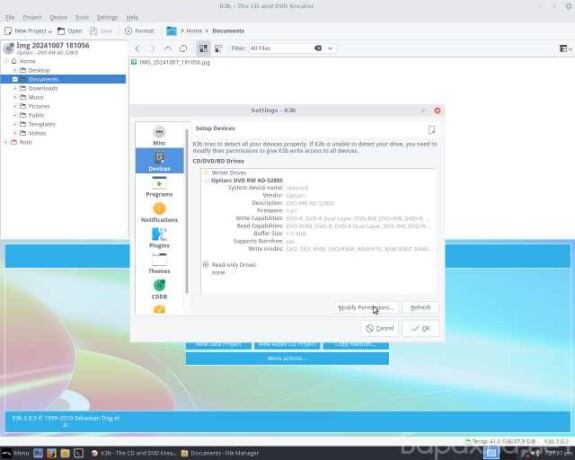Switch to Documents - File Manager task
575x460 pixels.
point(220,453)
